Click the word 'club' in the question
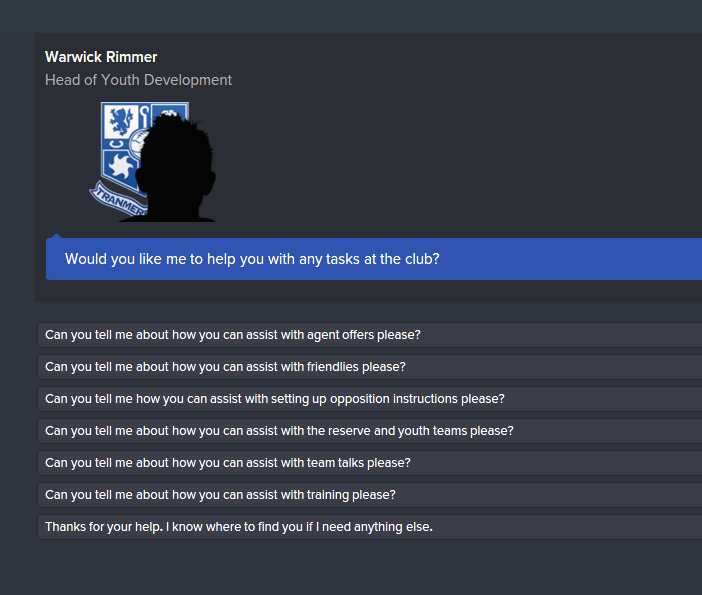The width and height of the screenshot is (702, 595). click(x=417, y=259)
